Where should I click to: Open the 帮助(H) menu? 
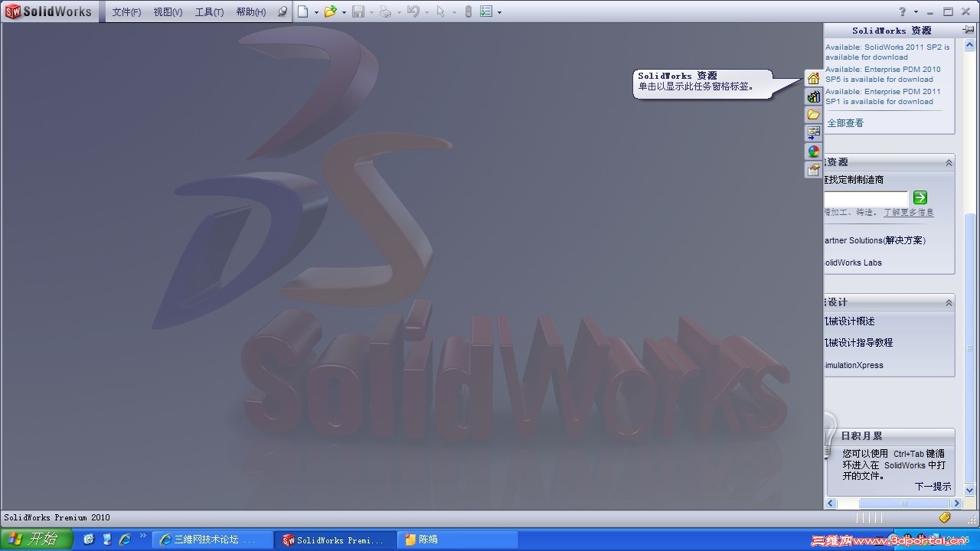pyautogui.click(x=251, y=12)
